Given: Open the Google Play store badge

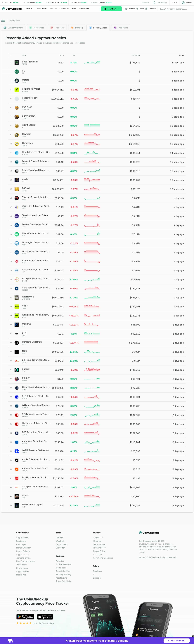Looking at the screenshot, I should pos(25,617).
